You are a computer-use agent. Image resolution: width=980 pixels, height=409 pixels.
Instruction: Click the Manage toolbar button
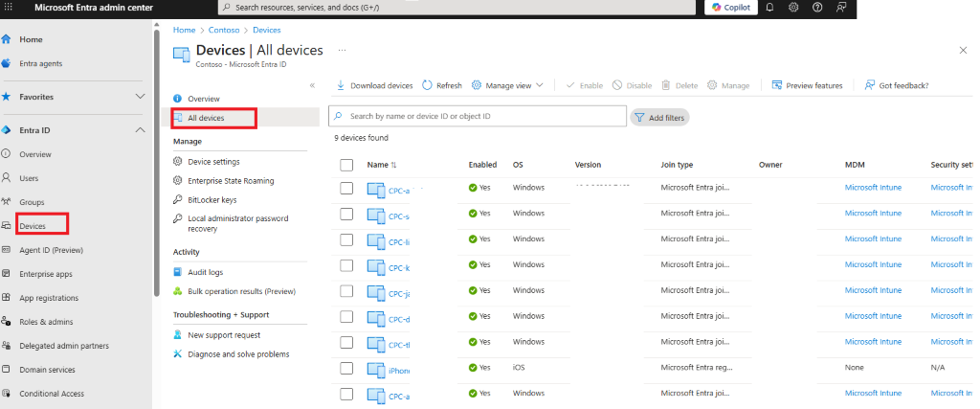pyautogui.click(x=728, y=85)
